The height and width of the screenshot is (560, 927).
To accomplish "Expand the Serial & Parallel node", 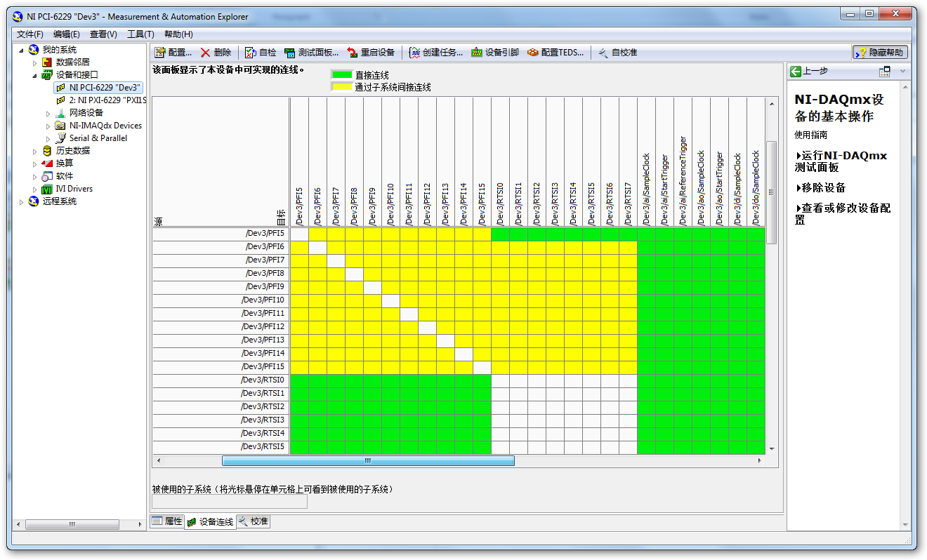I will [x=48, y=138].
